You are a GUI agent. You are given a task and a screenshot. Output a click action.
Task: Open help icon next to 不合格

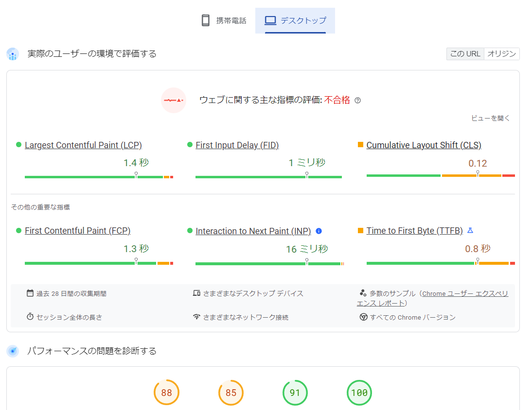point(357,100)
